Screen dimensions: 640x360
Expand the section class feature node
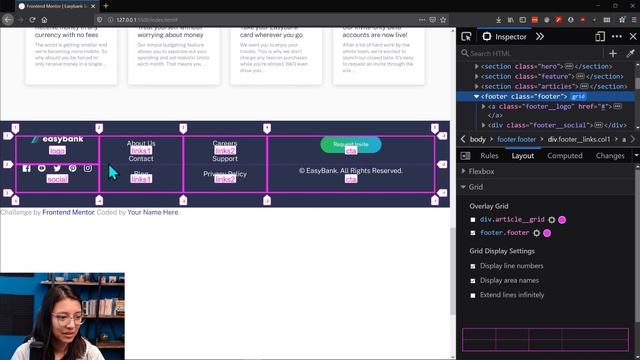click(x=476, y=76)
